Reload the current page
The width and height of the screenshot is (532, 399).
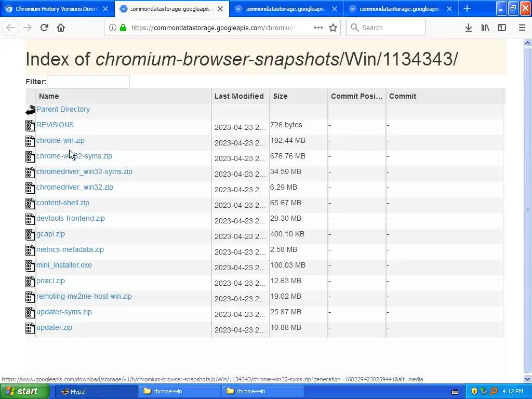tap(44, 28)
